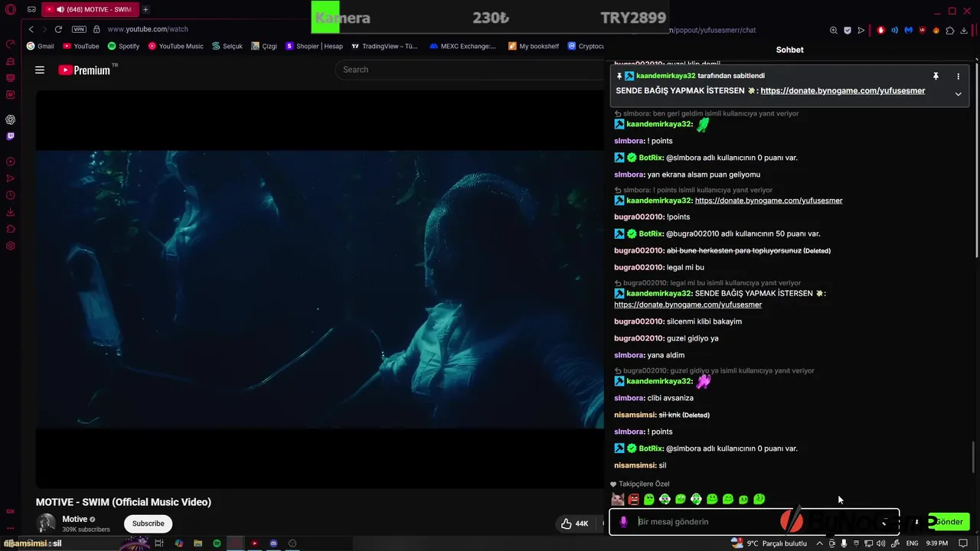Open downloads icon in Opera sidebar
Screen dimensions: 980x551
point(11,212)
